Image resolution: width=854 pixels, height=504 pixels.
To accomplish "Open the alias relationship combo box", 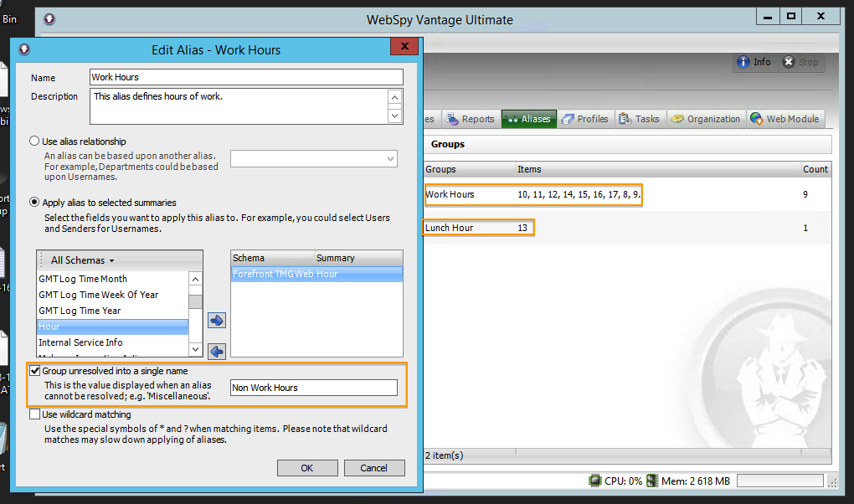I will [x=314, y=159].
